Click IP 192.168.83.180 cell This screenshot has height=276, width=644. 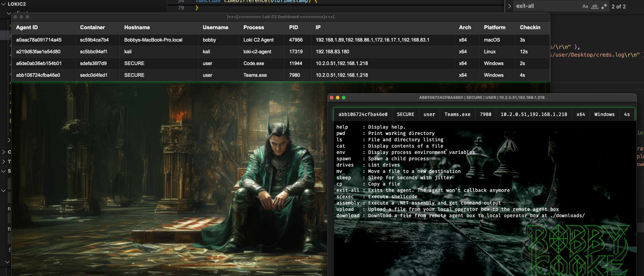tap(332, 52)
